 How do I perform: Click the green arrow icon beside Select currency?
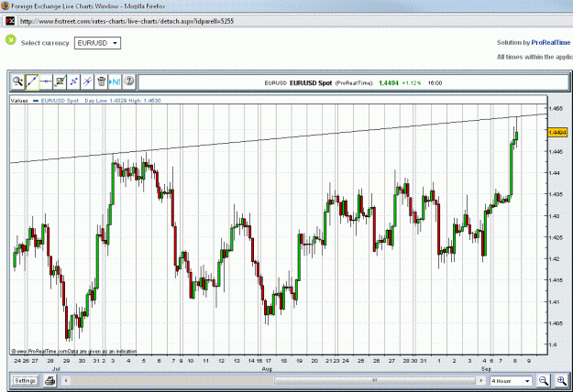click(11, 39)
